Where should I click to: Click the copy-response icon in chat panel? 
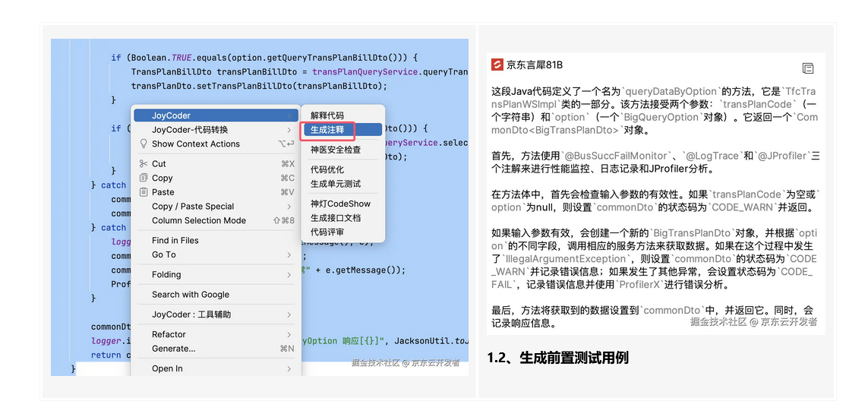click(x=808, y=68)
